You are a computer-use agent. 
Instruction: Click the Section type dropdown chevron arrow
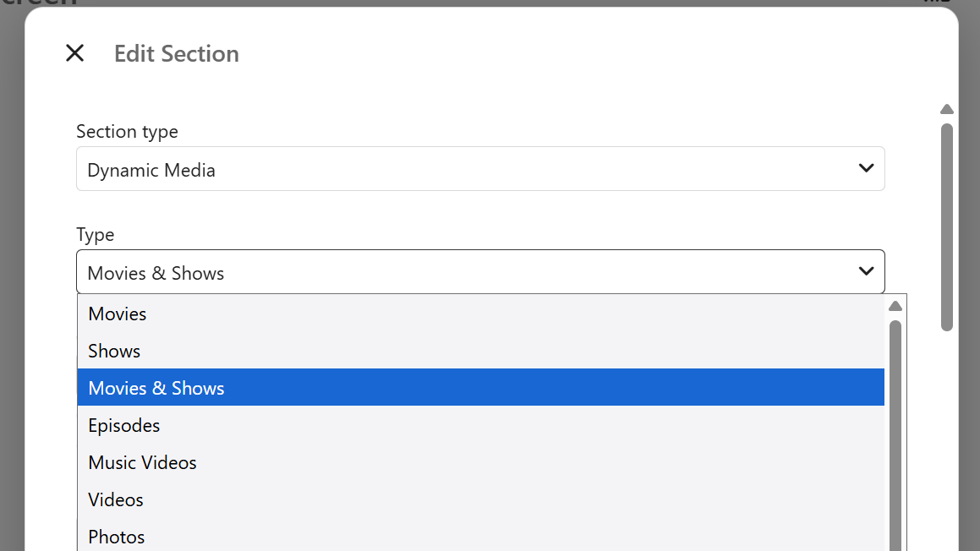[866, 168]
